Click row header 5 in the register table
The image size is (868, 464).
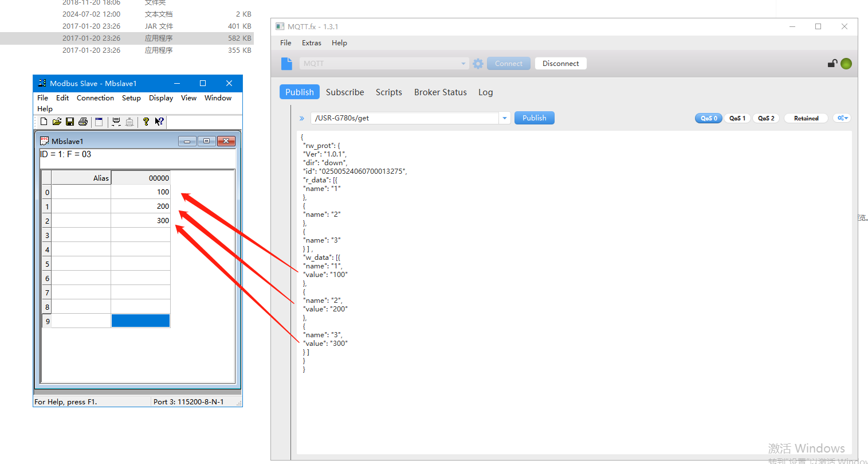[47, 264]
